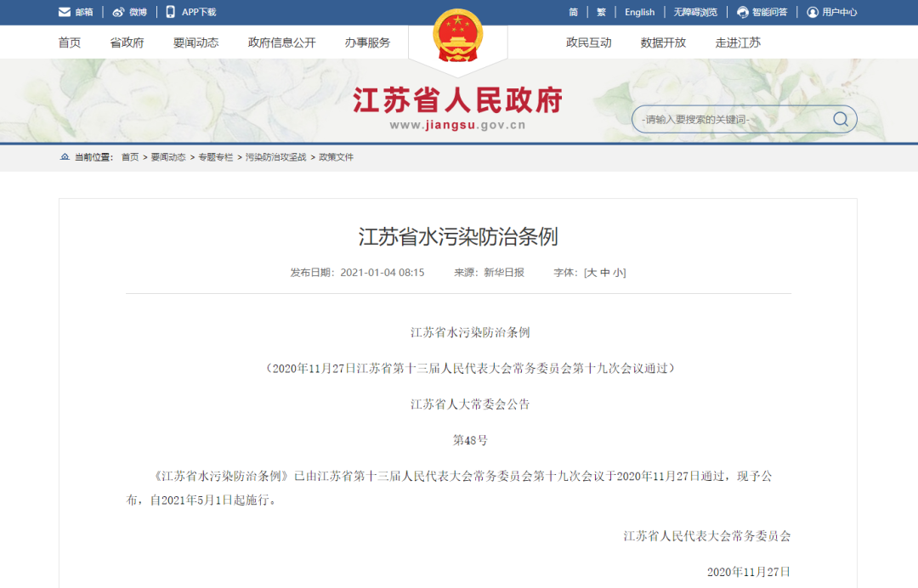Set font size to small (小)
918x588 pixels.
point(618,273)
